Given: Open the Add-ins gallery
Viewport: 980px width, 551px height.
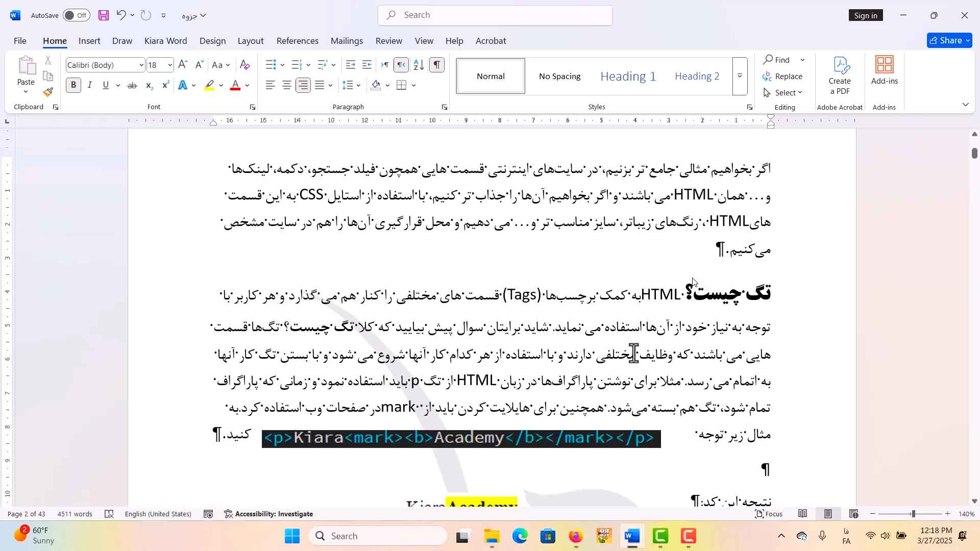Looking at the screenshot, I should tap(884, 70).
